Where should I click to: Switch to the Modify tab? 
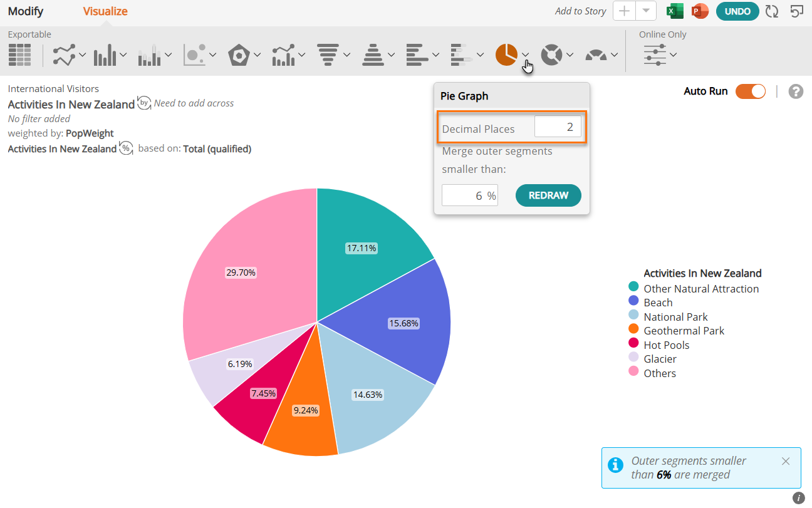[x=26, y=11]
